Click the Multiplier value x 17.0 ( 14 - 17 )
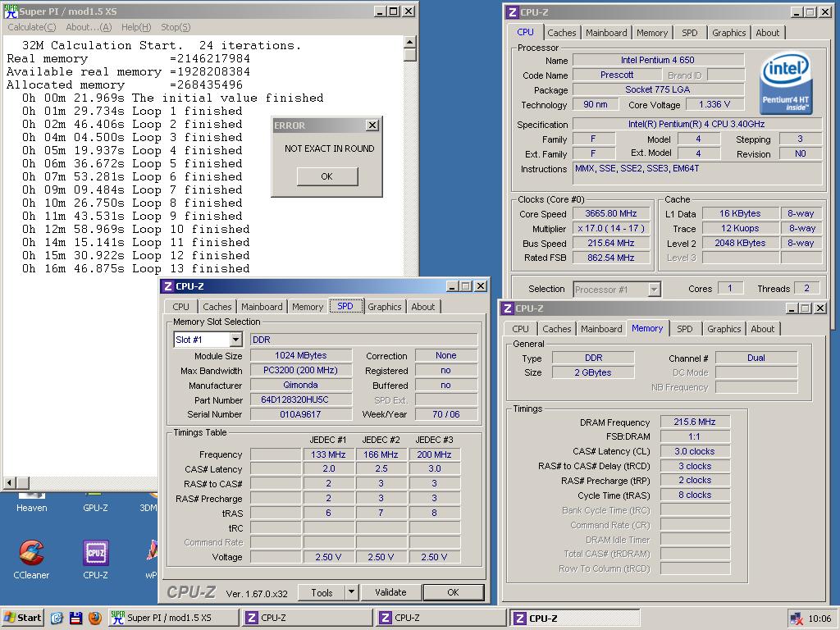Image resolution: width=840 pixels, height=630 pixels. coord(610,228)
